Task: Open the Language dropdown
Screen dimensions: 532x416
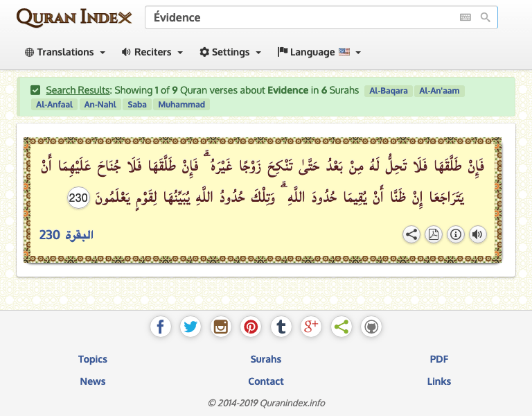Action: pyautogui.click(x=319, y=52)
